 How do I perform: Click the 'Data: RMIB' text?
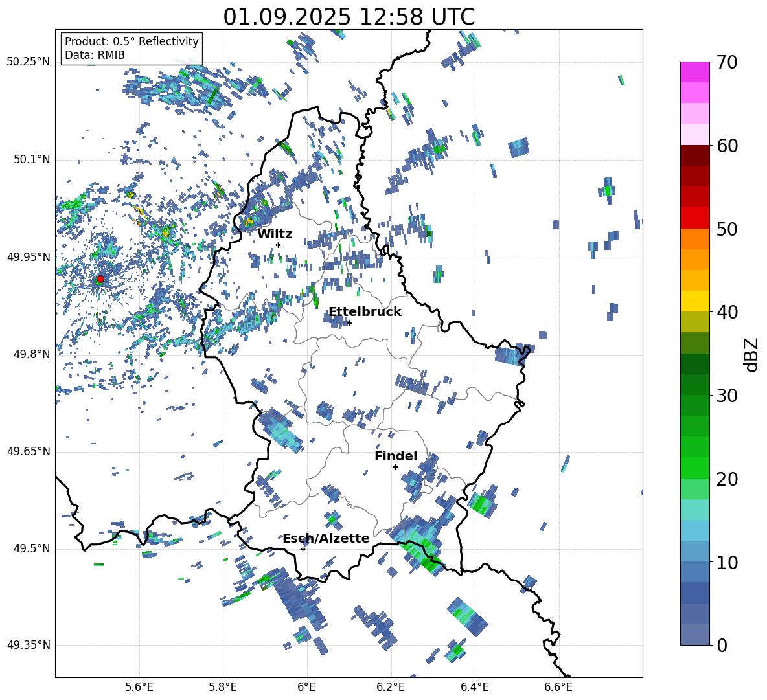point(95,55)
